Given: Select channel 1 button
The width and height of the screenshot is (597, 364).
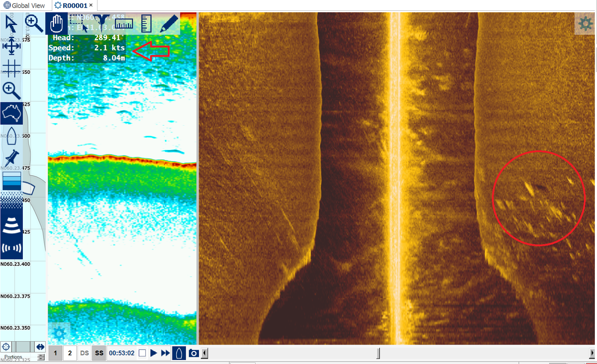Looking at the screenshot, I should point(55,353).
